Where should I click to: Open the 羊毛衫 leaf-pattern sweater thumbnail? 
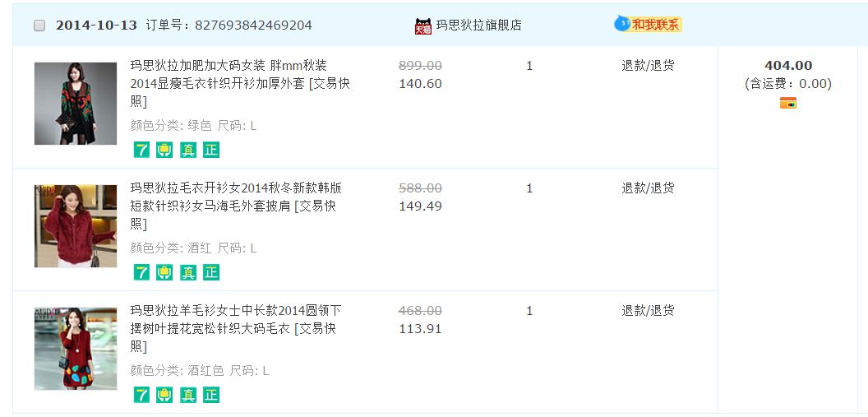click(x=76, y=349)
